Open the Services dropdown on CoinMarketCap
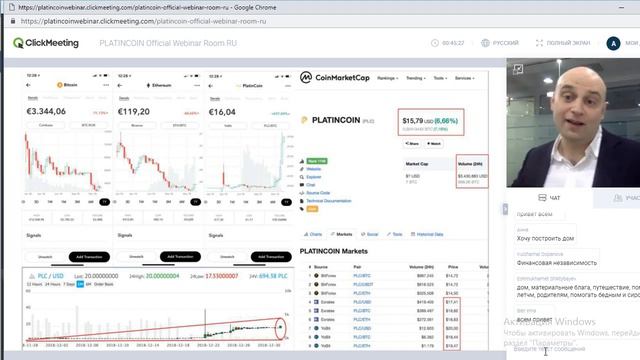Image resolution: width=640 pixels, height=360 pixels. (464, 78)
